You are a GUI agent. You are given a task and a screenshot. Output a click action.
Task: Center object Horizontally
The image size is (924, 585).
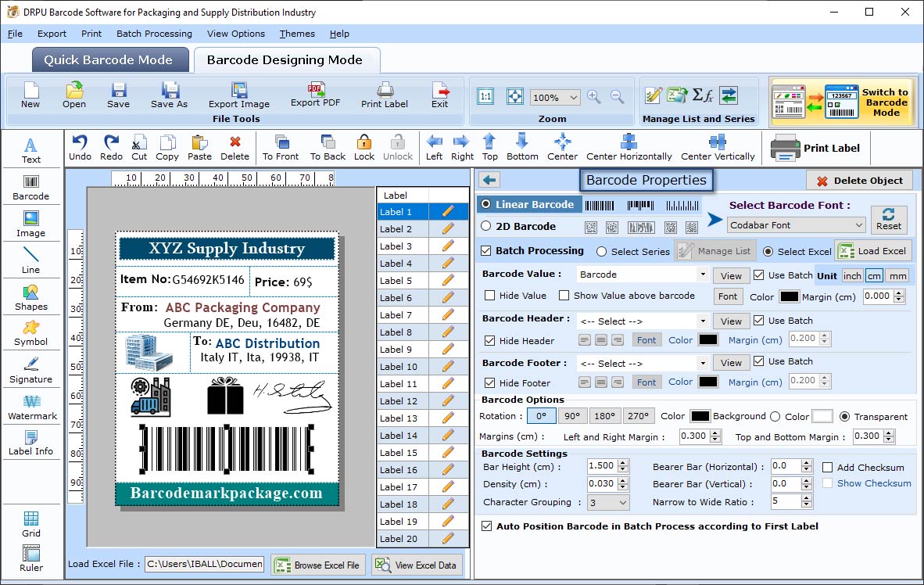(629, 148)
